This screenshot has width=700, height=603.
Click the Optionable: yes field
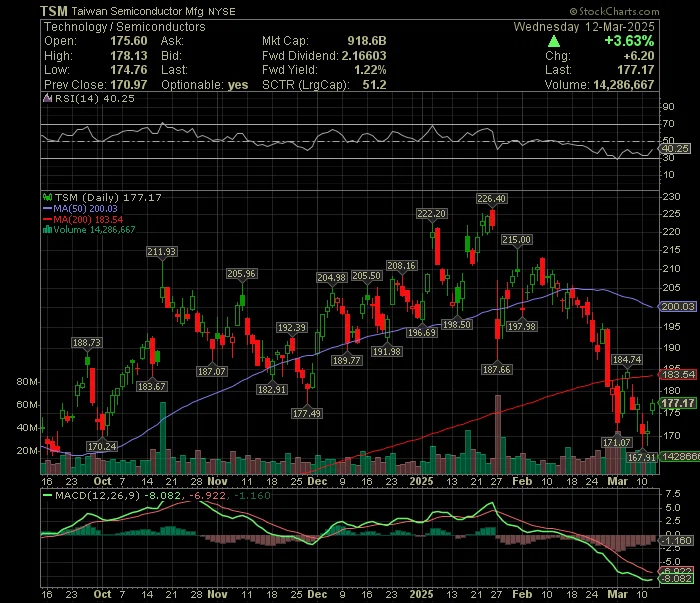[204, 85]
